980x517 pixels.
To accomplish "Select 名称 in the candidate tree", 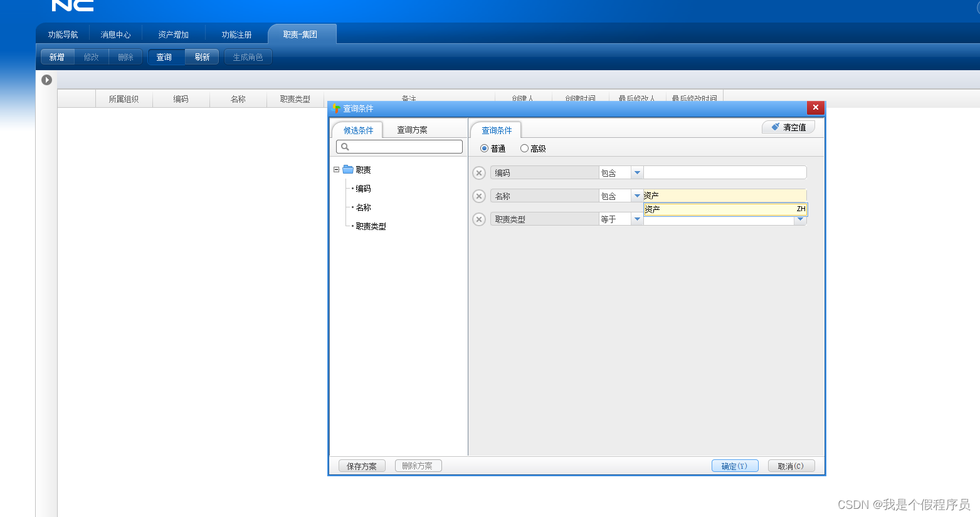I will pos(363,207).
